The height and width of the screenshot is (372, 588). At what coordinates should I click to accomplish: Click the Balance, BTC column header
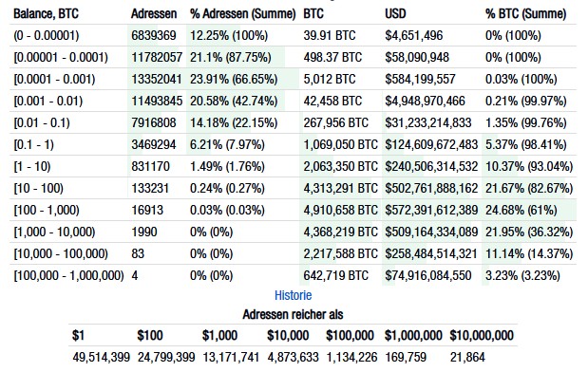pos(47,14)
